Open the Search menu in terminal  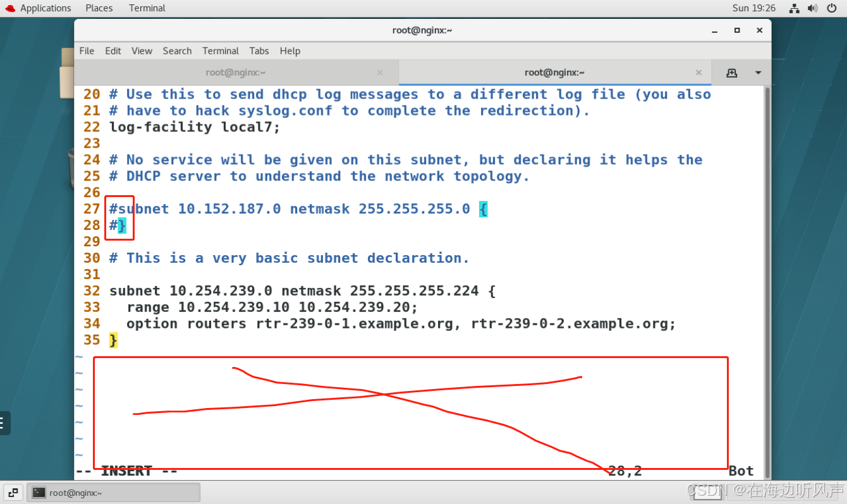[177, 51]
